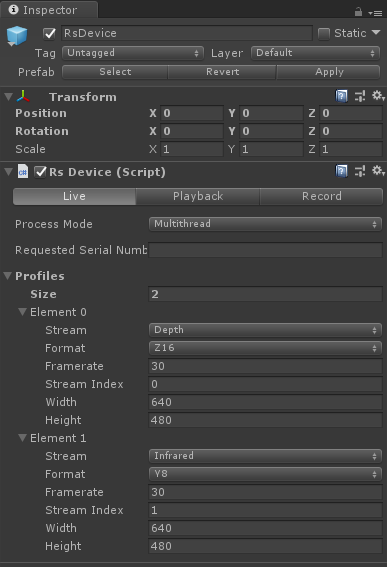
Task: Click the lock icon in Inspector header
Action: [358, 12]
